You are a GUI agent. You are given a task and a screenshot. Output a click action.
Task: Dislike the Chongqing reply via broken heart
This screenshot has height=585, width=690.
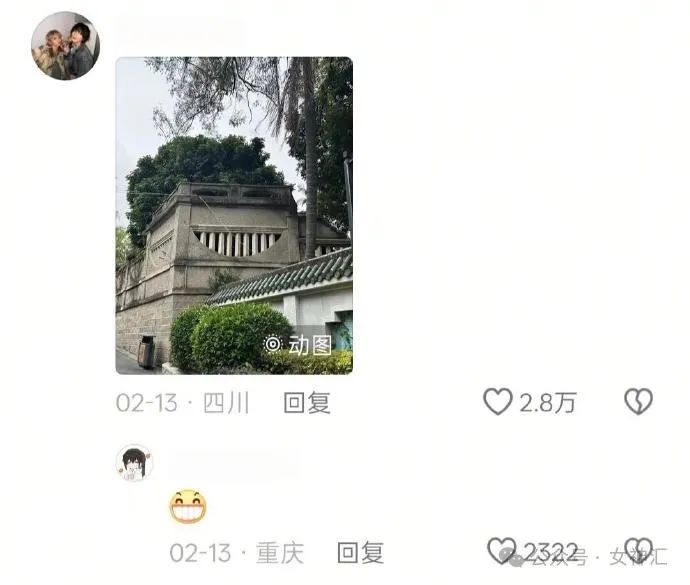(639, 551)
